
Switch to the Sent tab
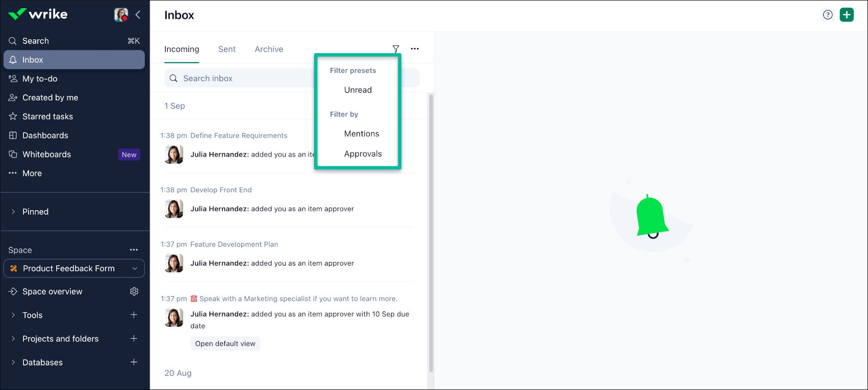pyautogui.click(x=227, y=49)
